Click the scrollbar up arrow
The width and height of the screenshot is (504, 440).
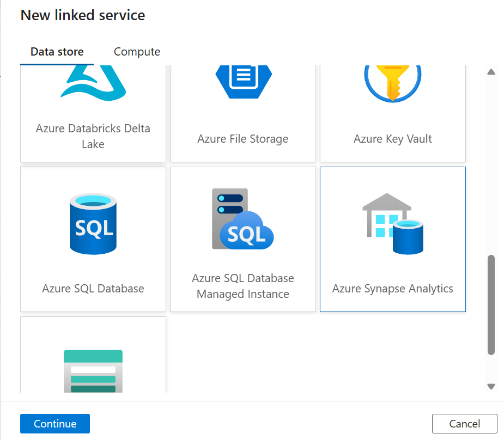tap(491, 72)
